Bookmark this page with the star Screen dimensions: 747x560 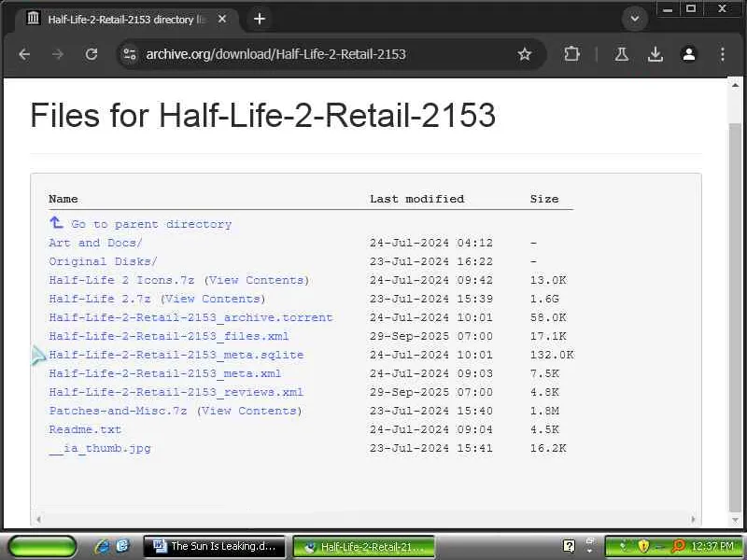click(x=525, y=54)
